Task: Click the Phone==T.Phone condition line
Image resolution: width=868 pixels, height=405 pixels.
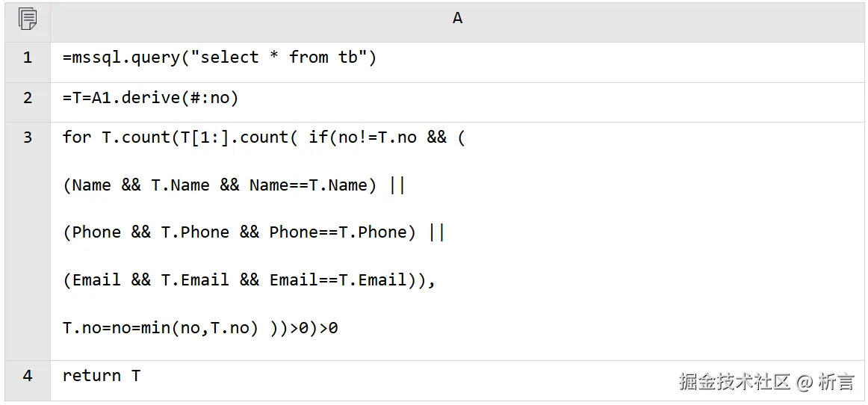Action: [254, 232]
